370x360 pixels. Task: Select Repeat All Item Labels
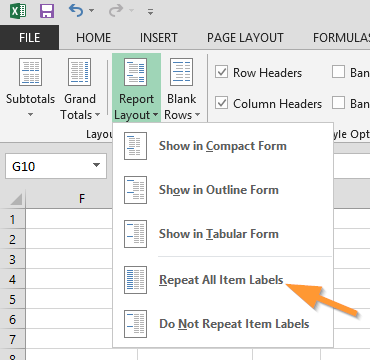223,280
